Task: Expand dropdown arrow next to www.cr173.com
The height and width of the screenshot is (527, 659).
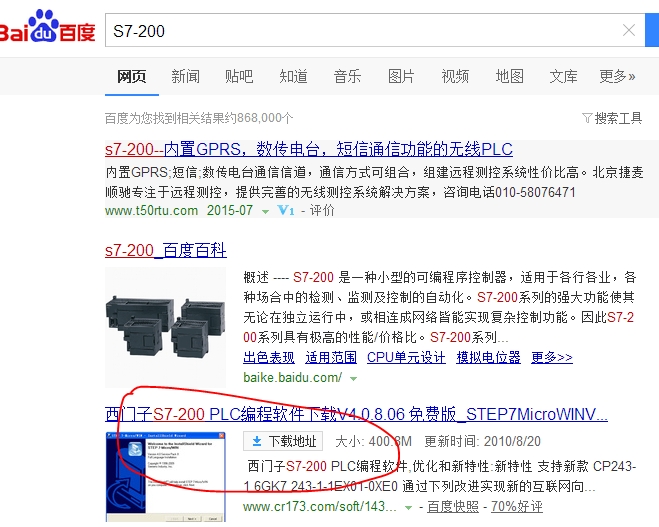Action: point(408,508)
